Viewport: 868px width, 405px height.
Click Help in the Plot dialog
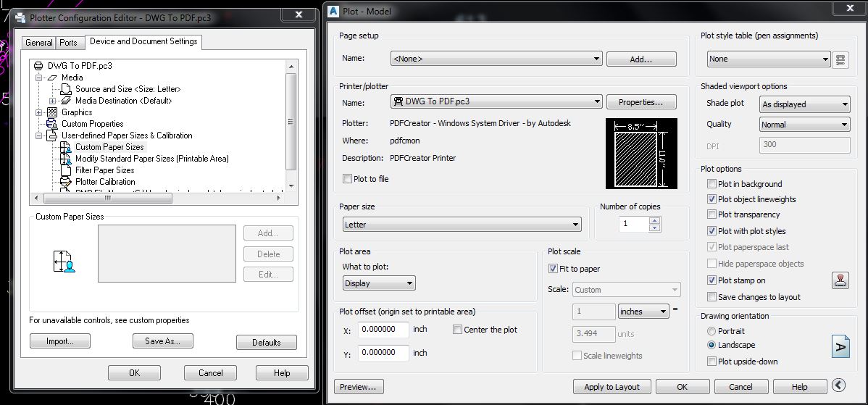799,387
